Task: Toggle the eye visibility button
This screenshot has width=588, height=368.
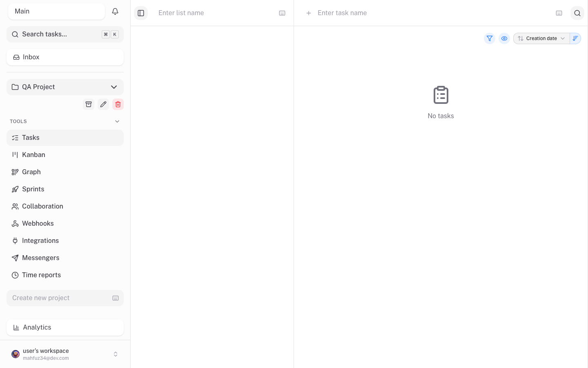Action: 504,38
